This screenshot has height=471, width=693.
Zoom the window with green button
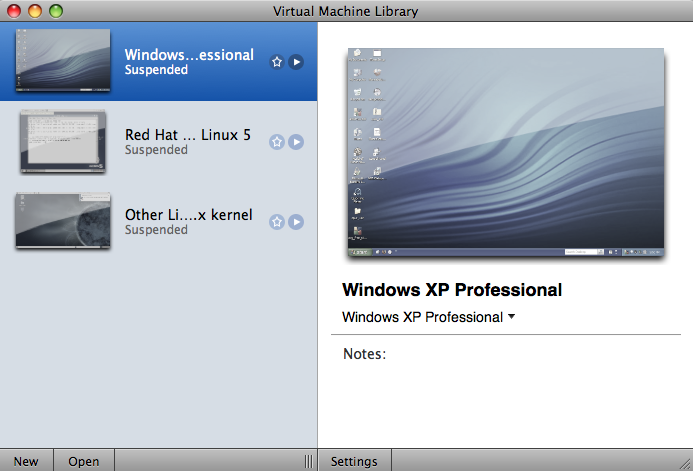(56, 11)
